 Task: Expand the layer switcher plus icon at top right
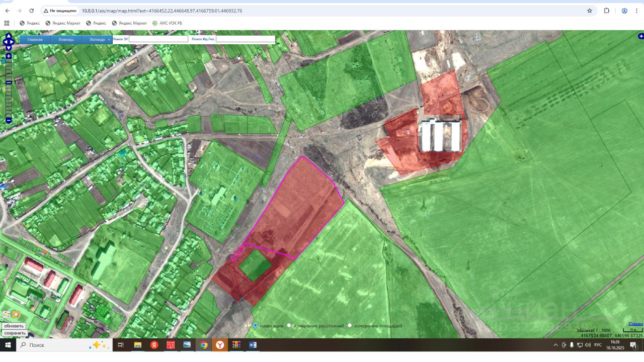pyautogui.click(x=640, y=36)
